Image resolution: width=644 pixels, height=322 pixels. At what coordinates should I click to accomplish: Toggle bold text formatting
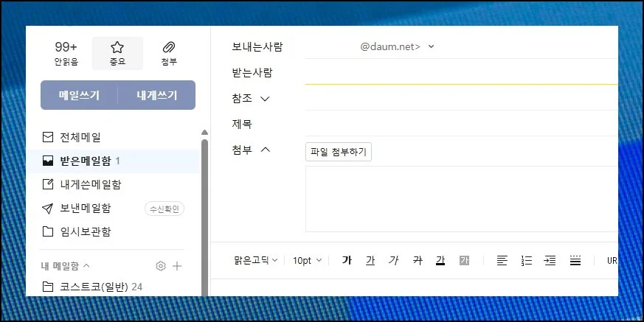(x=347, y=260)
